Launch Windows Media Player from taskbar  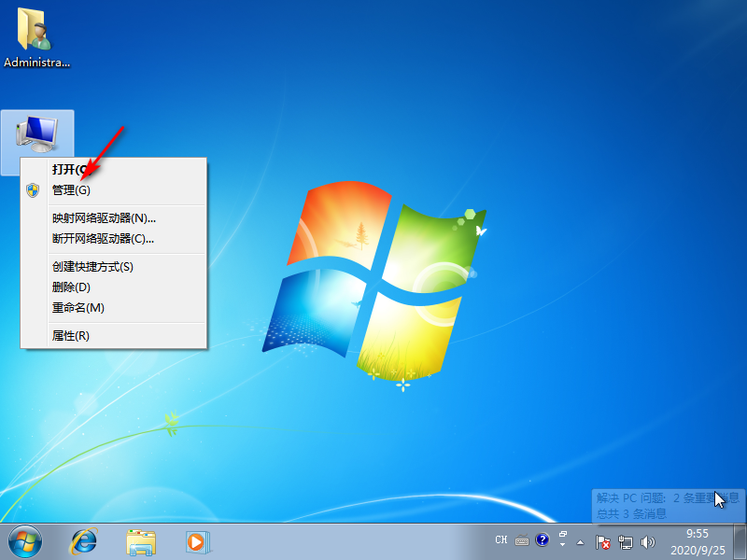tap(197, 540)
